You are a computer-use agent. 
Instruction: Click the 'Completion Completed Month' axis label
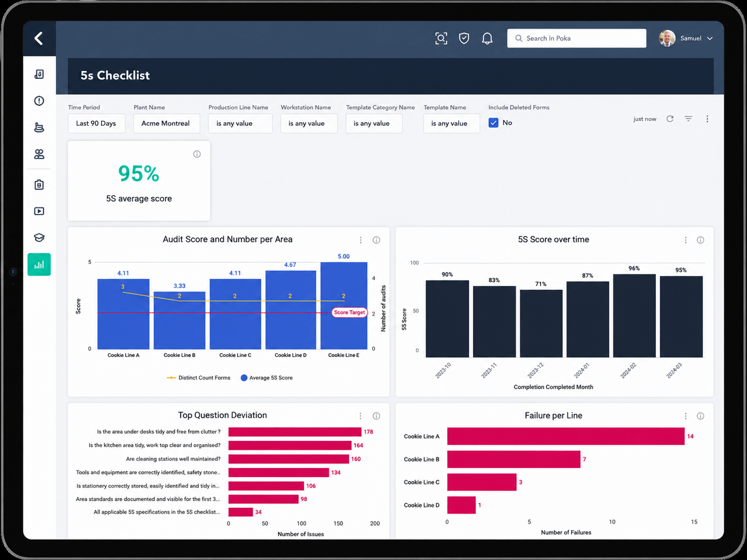(x=554, y=387)
